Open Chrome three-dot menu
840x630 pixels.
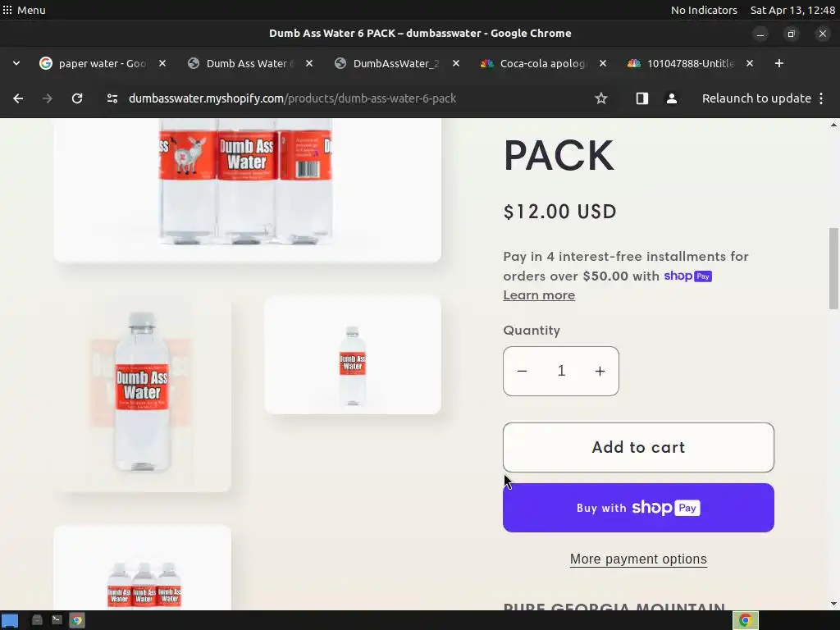click(x=821, y=98)
